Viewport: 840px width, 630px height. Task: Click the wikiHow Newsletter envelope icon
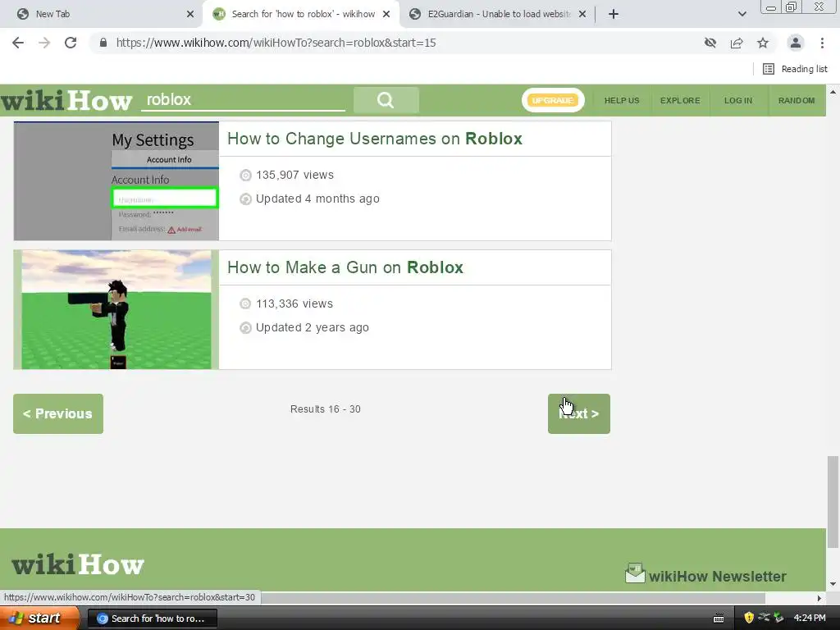[x=635, y=573]
